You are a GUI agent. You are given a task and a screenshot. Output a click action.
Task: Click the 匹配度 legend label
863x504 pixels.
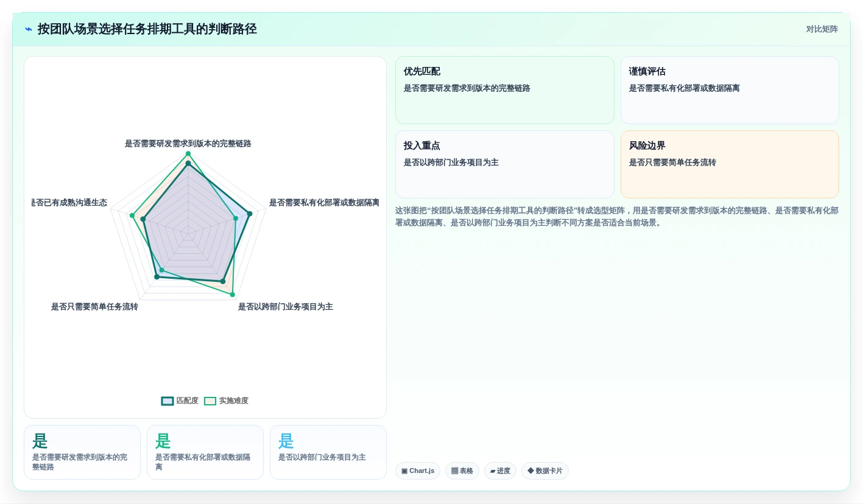pos(188,401)
